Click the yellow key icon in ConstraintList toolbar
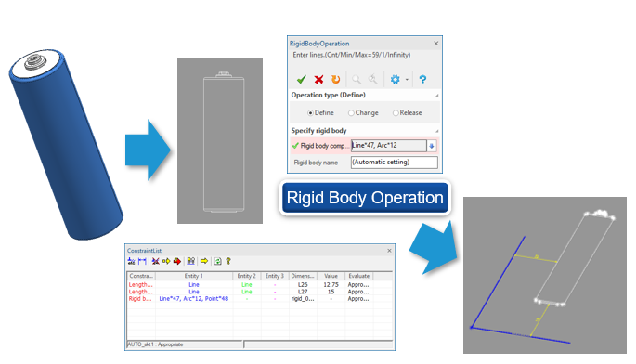636x364 pixels. coord(228,261)
